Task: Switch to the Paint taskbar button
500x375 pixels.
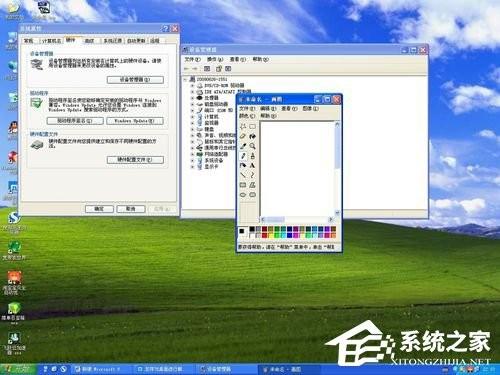Action: click(x=289, y=369)
